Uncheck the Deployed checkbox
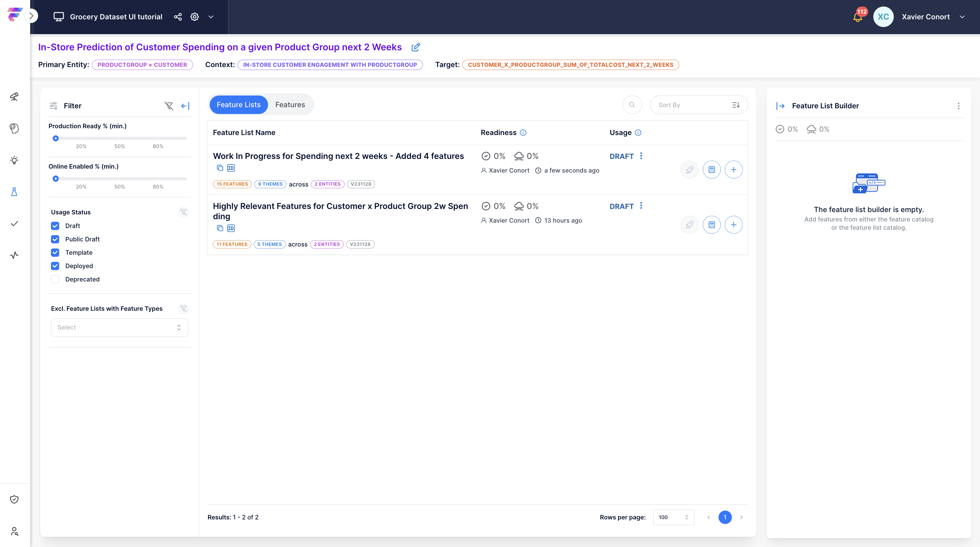 [x=55, y=266]
